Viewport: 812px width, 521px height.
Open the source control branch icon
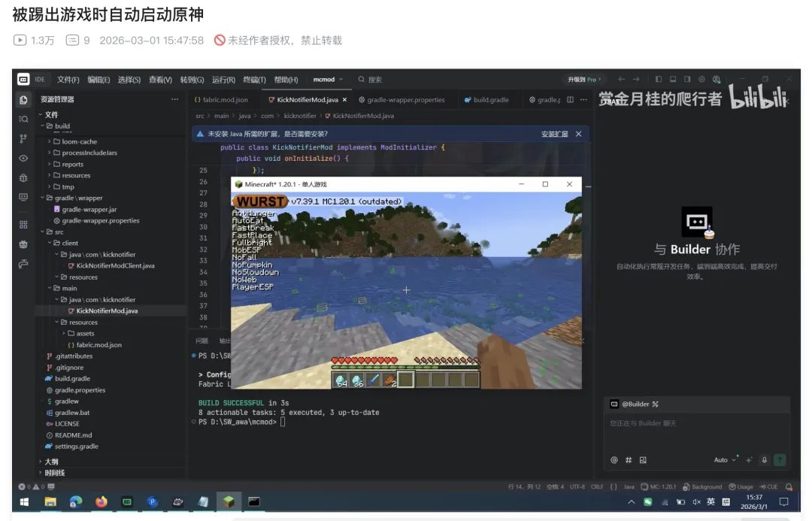[x=23, y=138]
